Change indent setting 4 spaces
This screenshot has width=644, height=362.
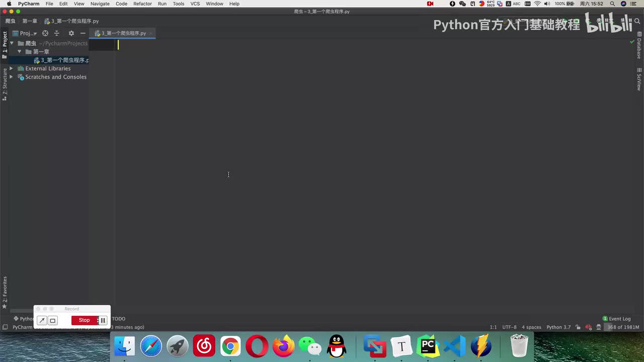[531, 327]
